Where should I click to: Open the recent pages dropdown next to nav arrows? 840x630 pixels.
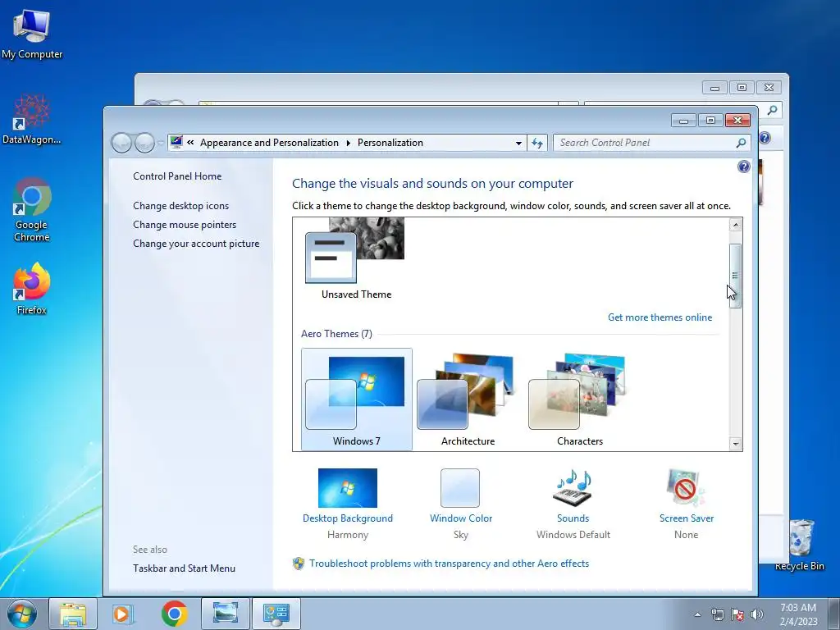coord(160,143)
